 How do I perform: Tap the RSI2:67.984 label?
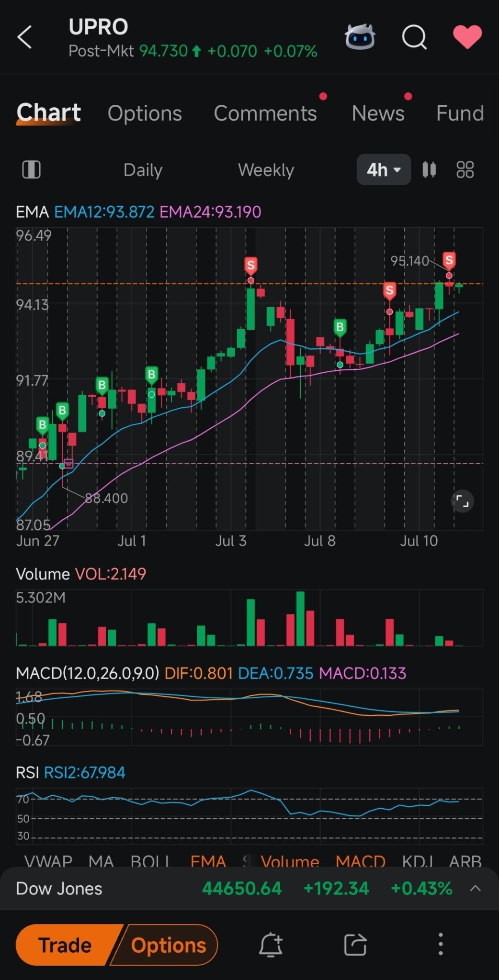point(84,772)
